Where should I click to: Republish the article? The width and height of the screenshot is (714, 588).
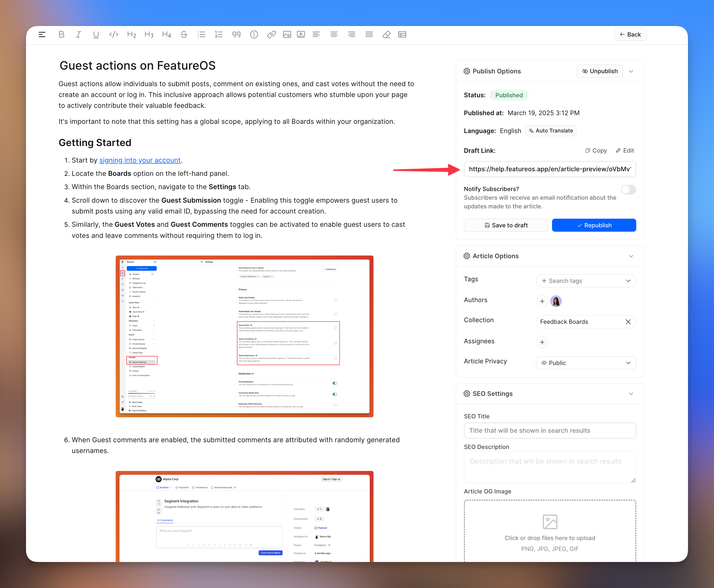pos(594,225)
